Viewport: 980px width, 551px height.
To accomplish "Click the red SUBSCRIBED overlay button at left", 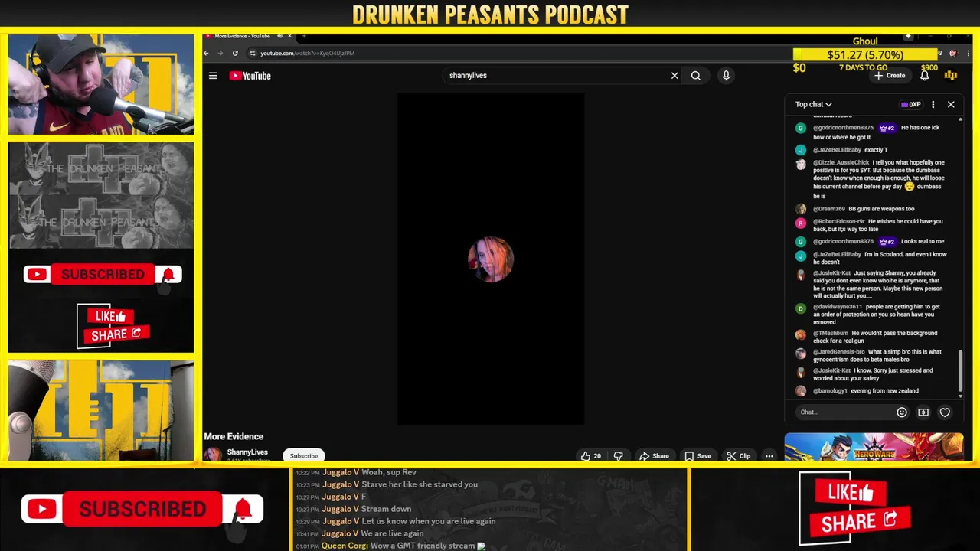I will (x=103, y=274).
